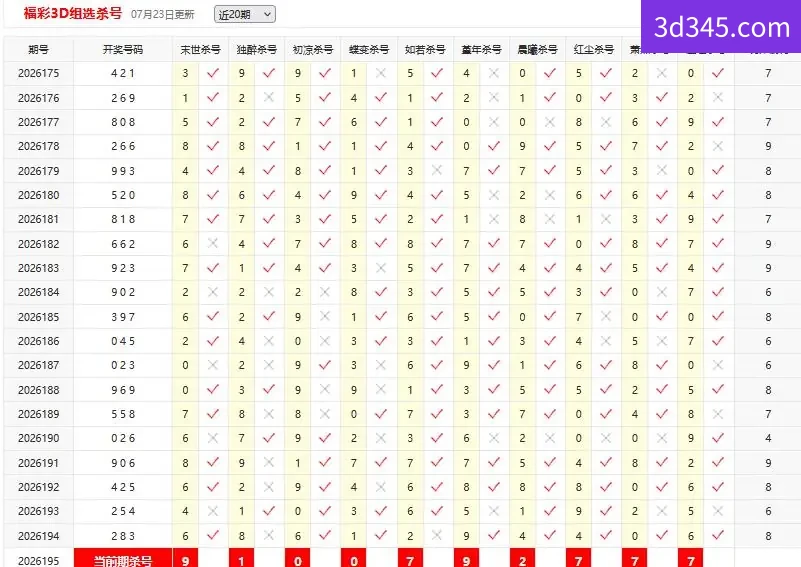Select the 期号 column header
This screenshot has width=801, height=567.
(38, 50)
